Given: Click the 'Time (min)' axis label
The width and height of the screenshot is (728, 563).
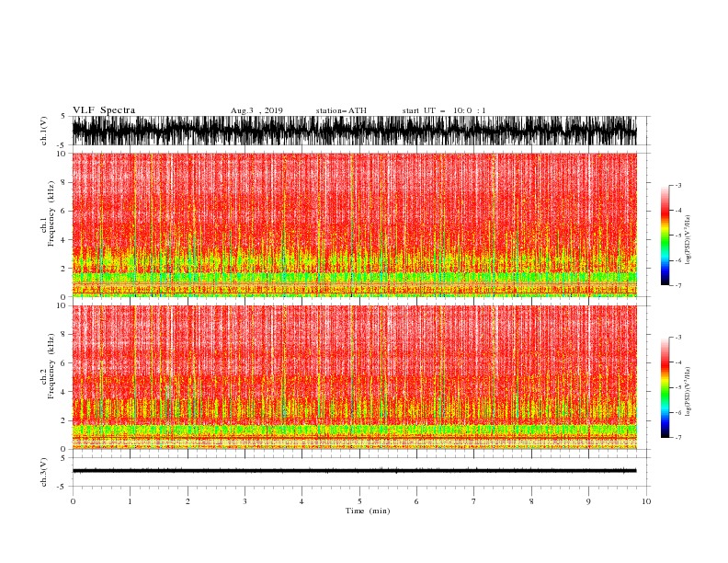Looking at the screenshot, I should [x=368, y=511].
